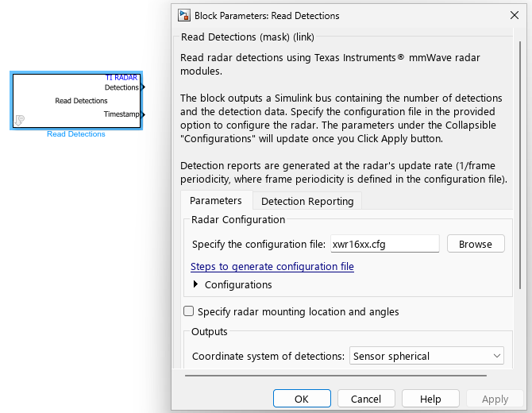Click the Block Parameters title bar icon
532x413 pixels.
[x=184, y=15]
